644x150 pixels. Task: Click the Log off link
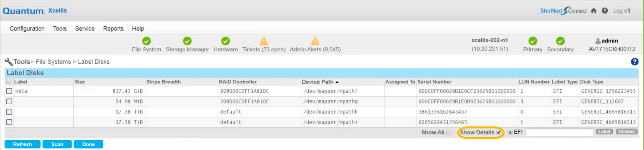pyautogui.click(x=622, y=11)
